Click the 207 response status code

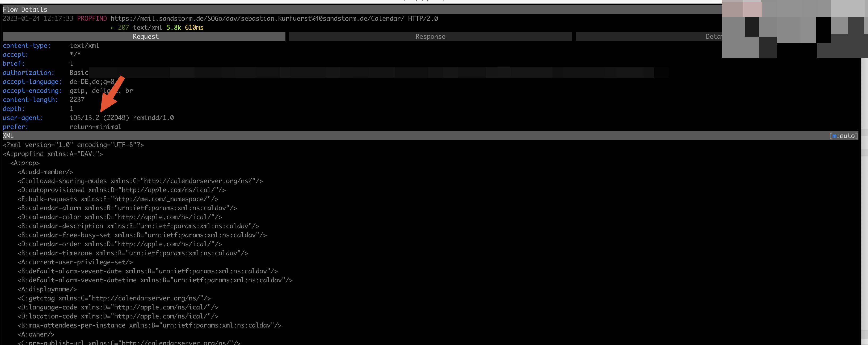[123, 28]
